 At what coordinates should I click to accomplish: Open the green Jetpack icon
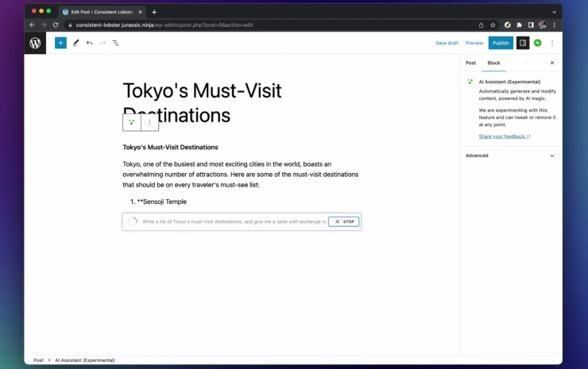coord(538,43)
